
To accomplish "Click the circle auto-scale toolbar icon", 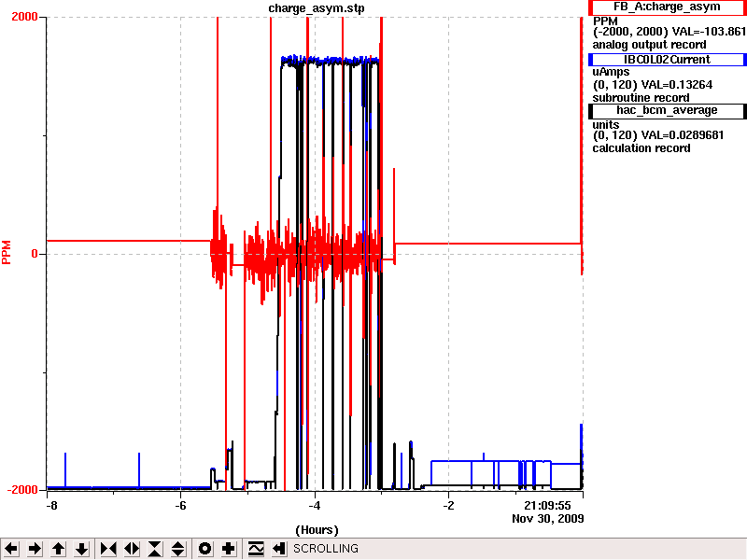I will coord(204,549).
